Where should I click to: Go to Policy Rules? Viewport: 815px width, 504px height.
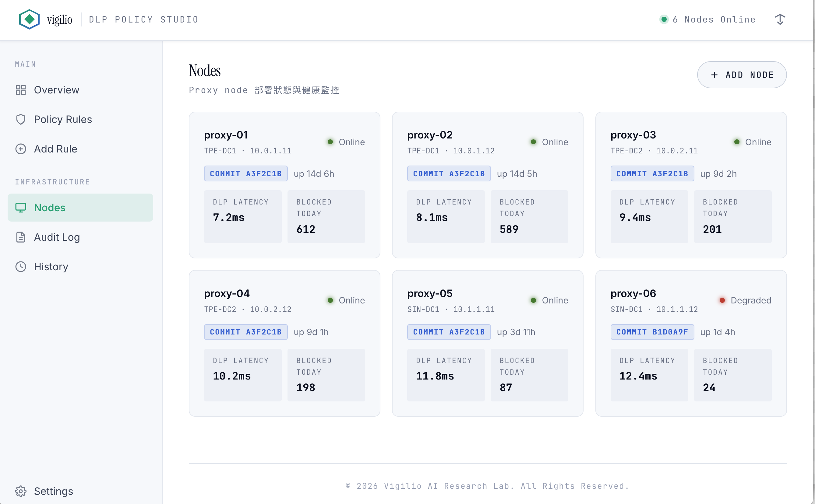tap(80, 119)
